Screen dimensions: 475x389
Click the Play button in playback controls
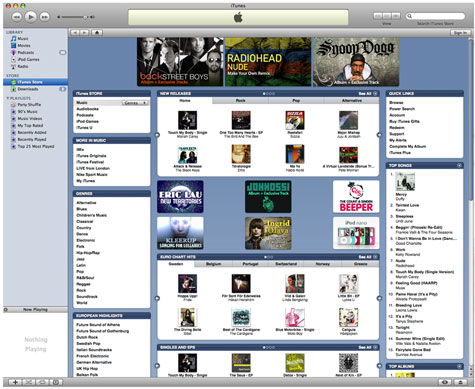[30, 17]
